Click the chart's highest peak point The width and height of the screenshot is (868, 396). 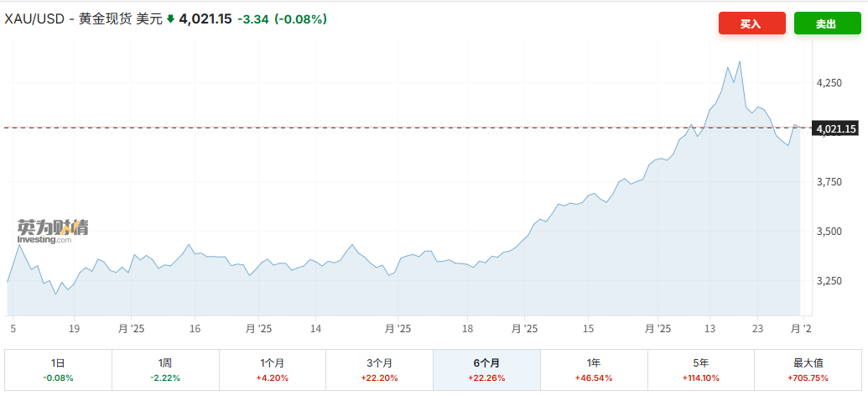[x=739, y=61]
